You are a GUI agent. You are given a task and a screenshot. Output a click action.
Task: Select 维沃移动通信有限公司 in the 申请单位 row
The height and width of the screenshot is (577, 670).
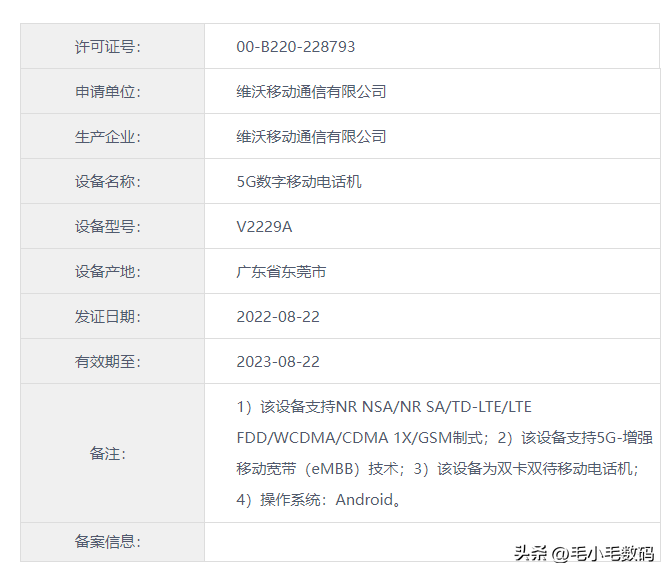311,91
